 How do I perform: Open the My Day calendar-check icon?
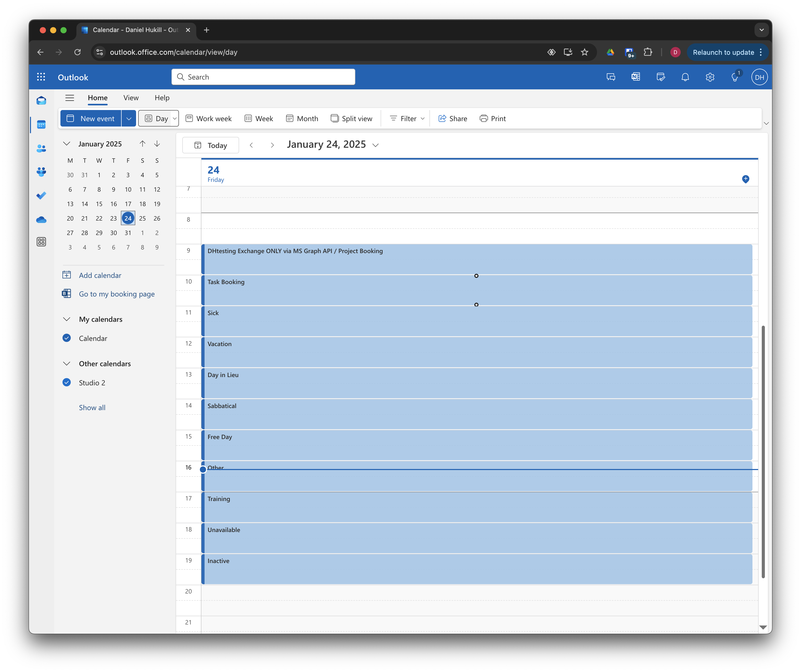661,77
